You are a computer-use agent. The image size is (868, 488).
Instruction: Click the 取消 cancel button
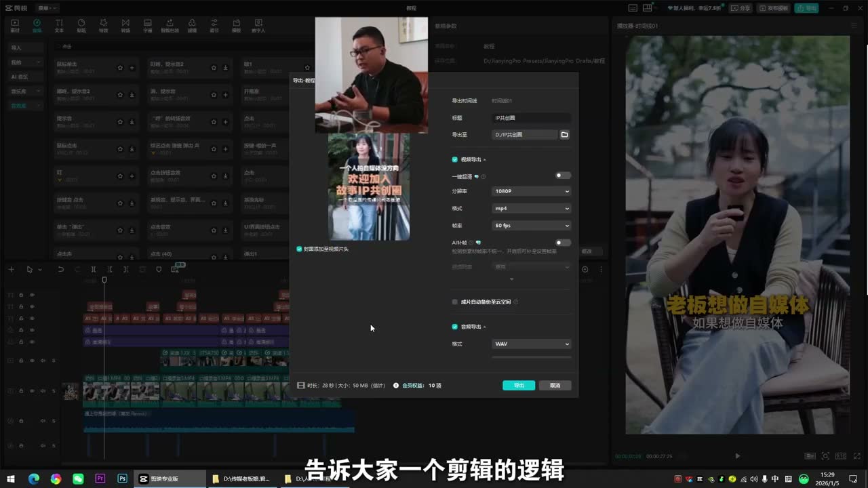[555, 385]
